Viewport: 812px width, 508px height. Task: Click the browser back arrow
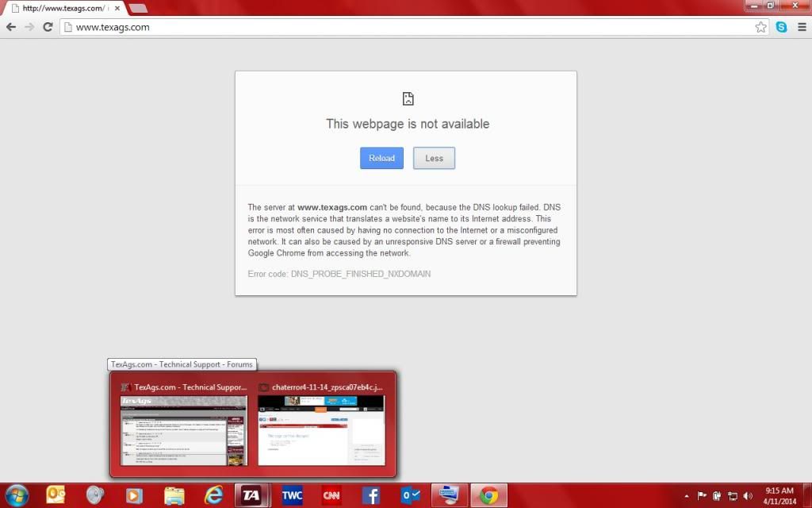[11, 27]
